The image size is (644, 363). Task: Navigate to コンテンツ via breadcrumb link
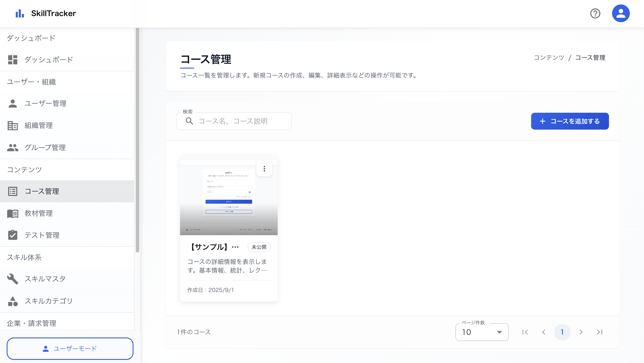tap(548, 57)
